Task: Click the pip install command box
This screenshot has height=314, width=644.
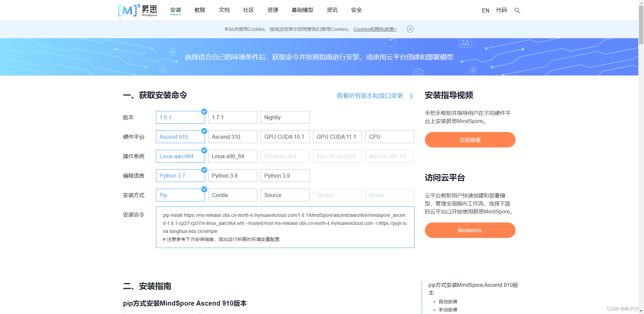Action: [285, 227]
